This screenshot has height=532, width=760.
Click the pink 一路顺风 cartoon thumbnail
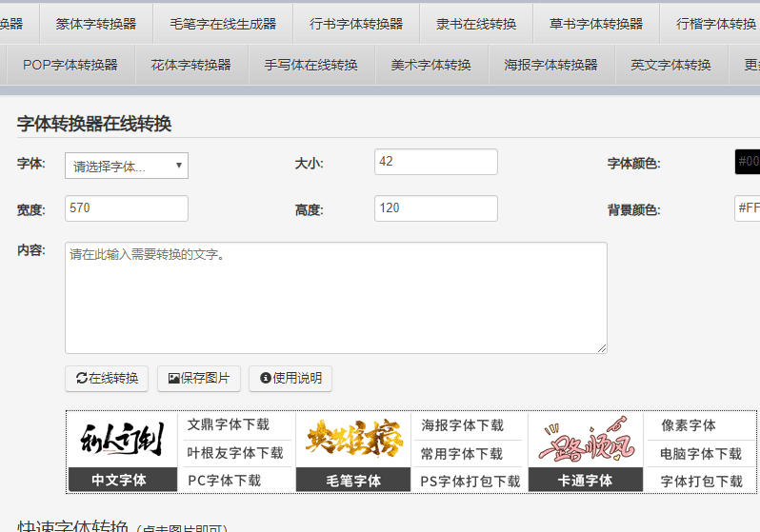click(x=586, y=439)
